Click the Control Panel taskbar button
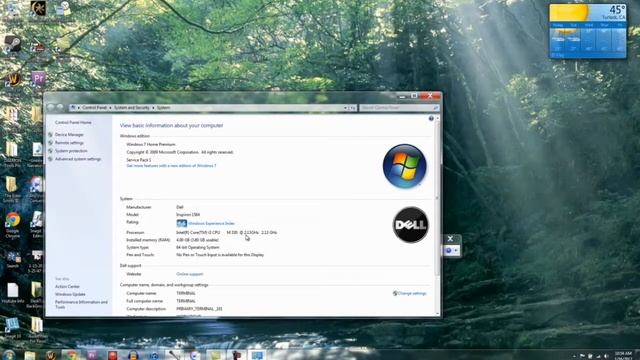The image size is (640, 360). click(x=257, y=355)
